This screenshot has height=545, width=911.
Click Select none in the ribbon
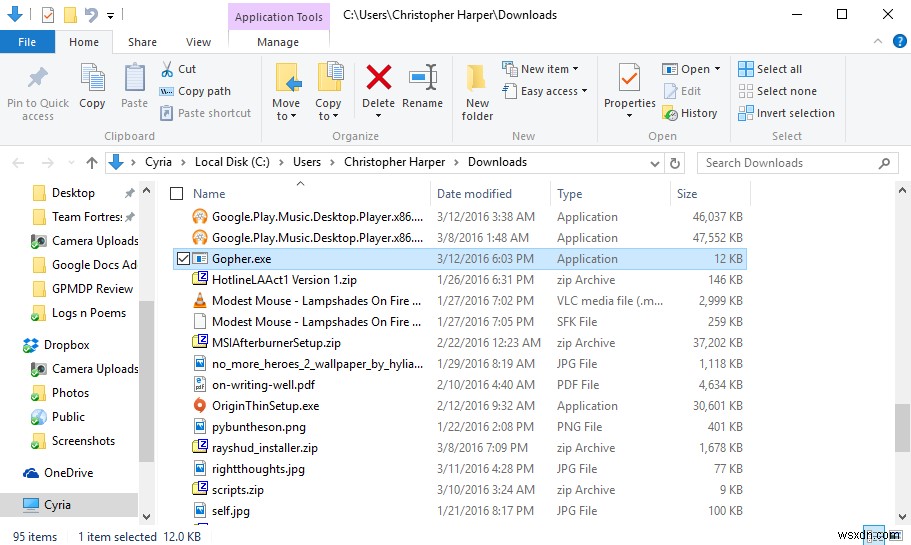(777, 91)
